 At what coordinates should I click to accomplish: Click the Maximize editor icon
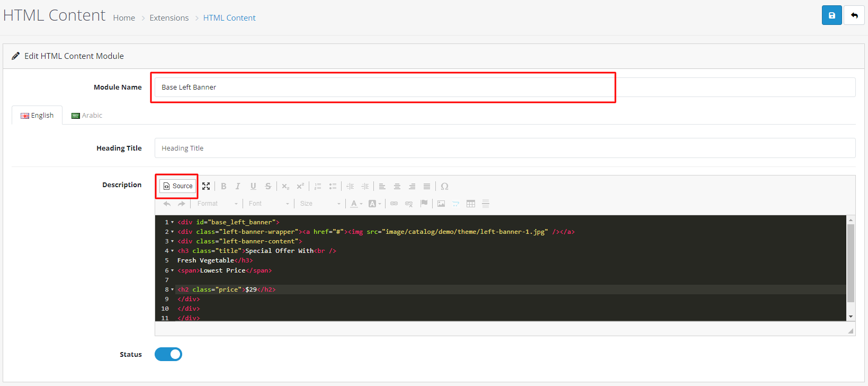(x=206, y=186)
